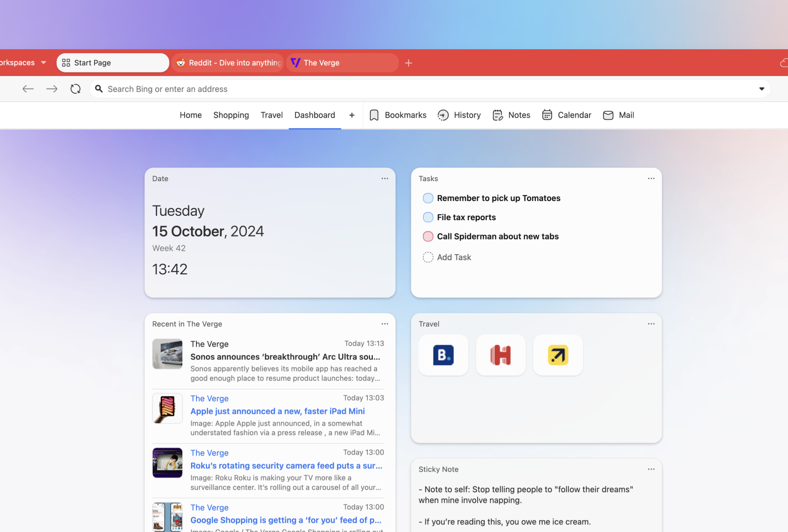788x532 pixels.
Task: Open a new tab with the plus button
Action: (x=408, y=63)
